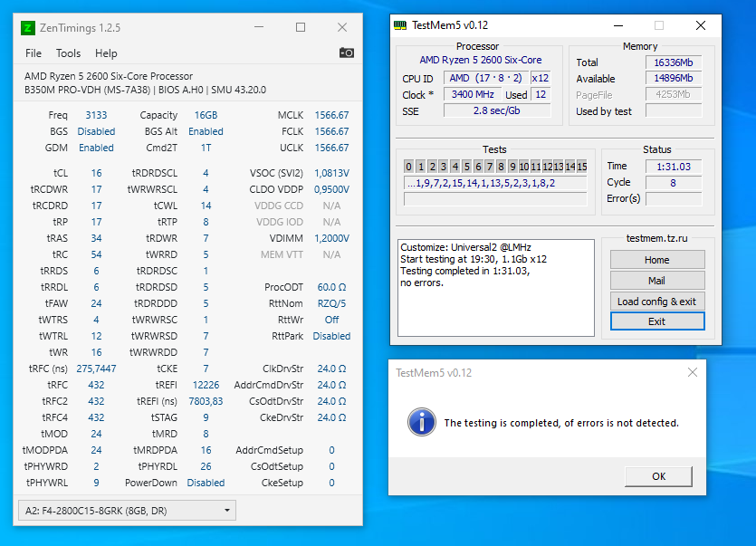Click the empty Used by test field
756x546 pixels.
coord(674,111)
